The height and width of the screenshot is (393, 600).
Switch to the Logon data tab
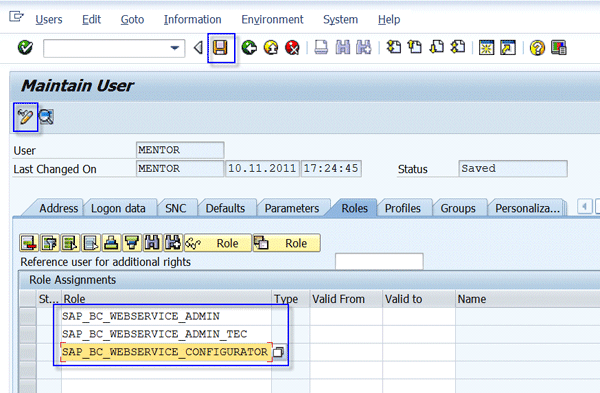[118, 209]
